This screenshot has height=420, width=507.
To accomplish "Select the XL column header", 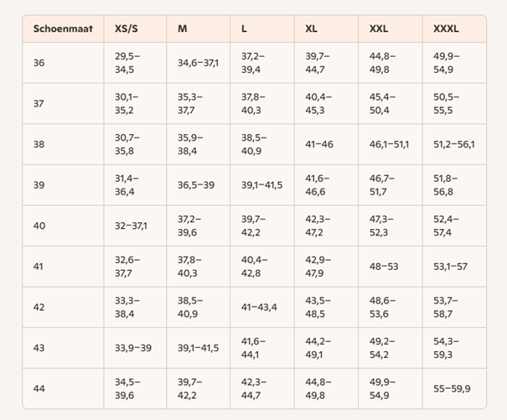I will point(312,29).
